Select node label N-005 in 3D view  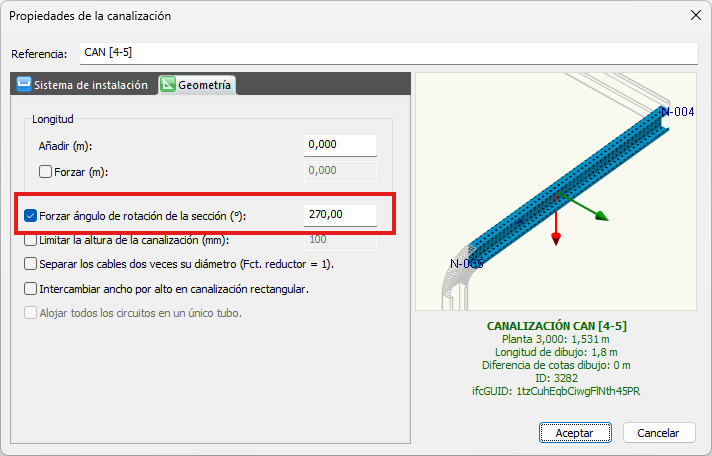coord(466,263)
